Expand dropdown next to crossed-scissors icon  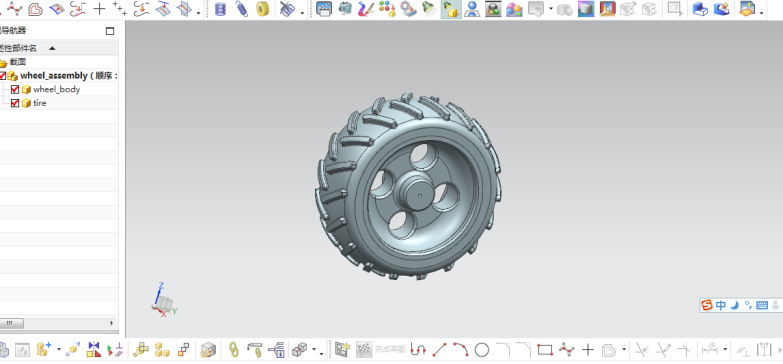(302, 12)
